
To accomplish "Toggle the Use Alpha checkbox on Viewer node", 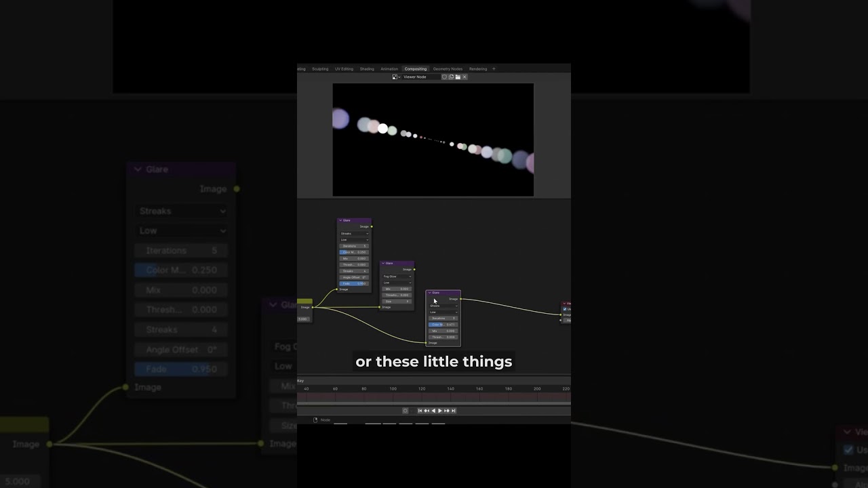I will (565, 309).
